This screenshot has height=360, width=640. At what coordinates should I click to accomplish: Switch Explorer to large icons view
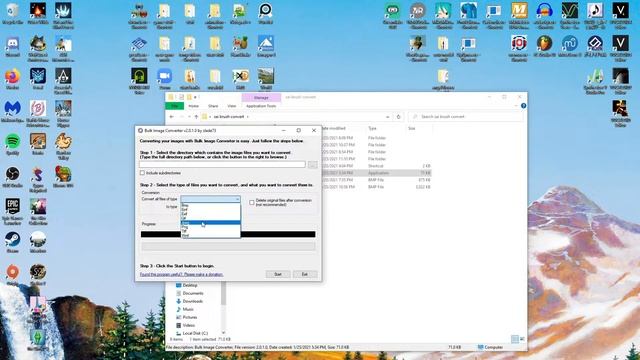(x=522, y=339)
